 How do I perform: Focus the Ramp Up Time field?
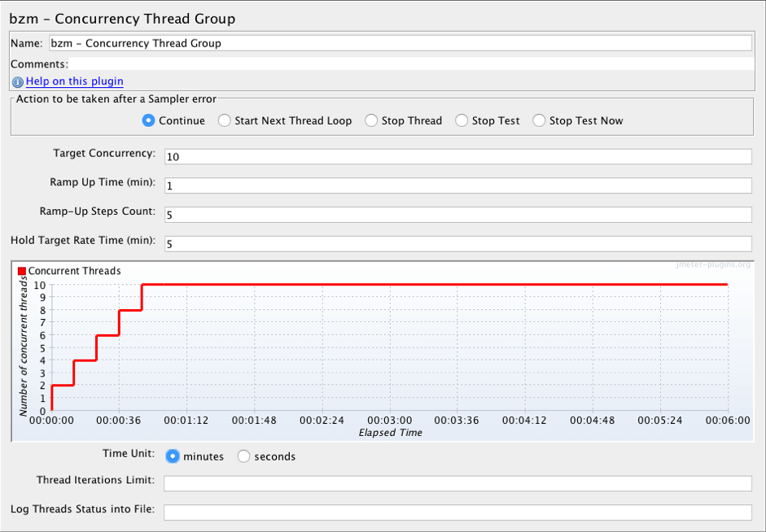point(457,185)
